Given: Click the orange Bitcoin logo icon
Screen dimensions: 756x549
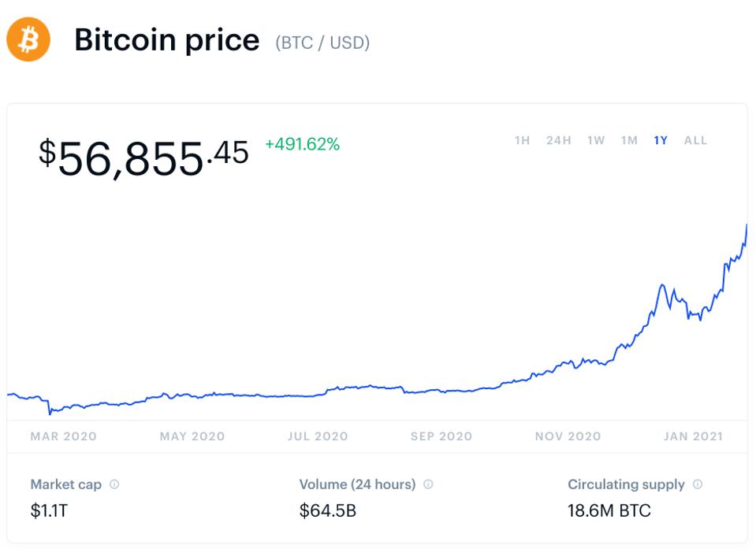Looking at the screenshot, I should coord(28,39).
